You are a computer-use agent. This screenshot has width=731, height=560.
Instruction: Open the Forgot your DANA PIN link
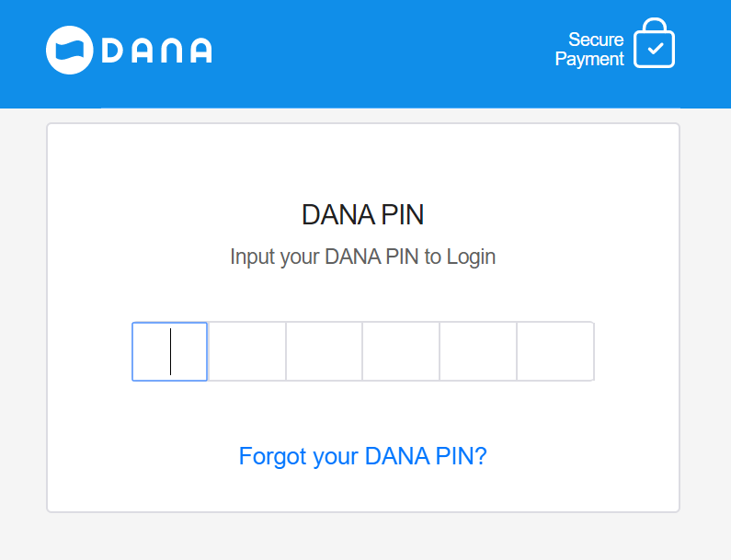coord(362,456)
